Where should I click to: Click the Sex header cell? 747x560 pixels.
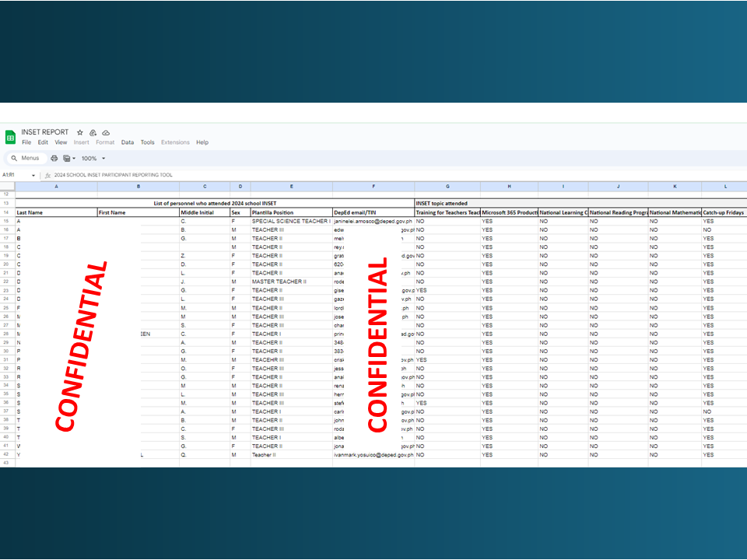[240, 212]
